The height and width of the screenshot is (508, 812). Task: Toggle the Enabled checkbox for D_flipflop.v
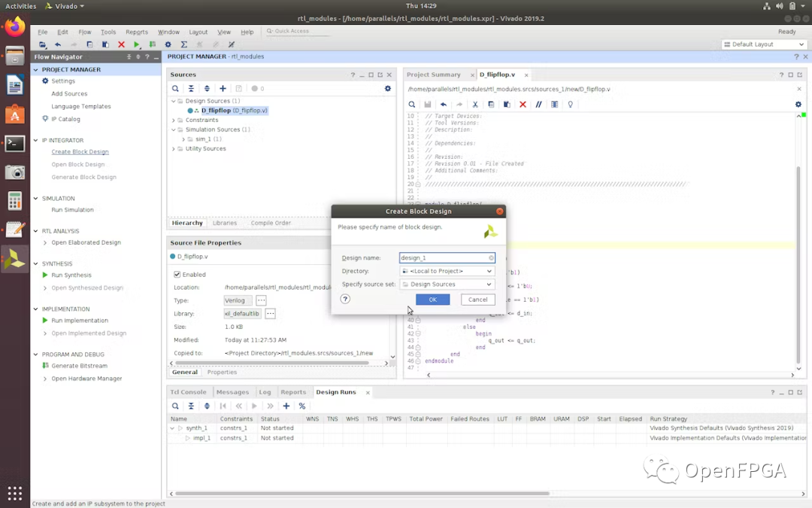click(177, 275)
